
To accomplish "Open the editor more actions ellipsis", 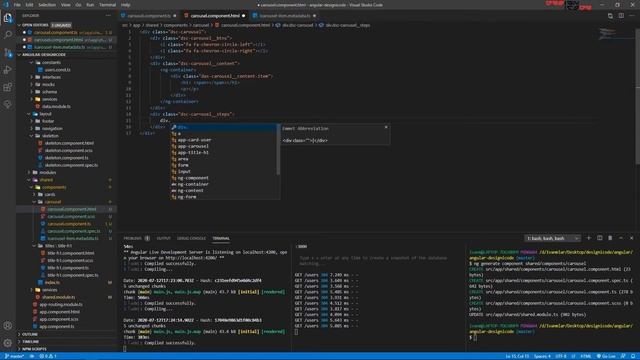I will coord(632,16).
